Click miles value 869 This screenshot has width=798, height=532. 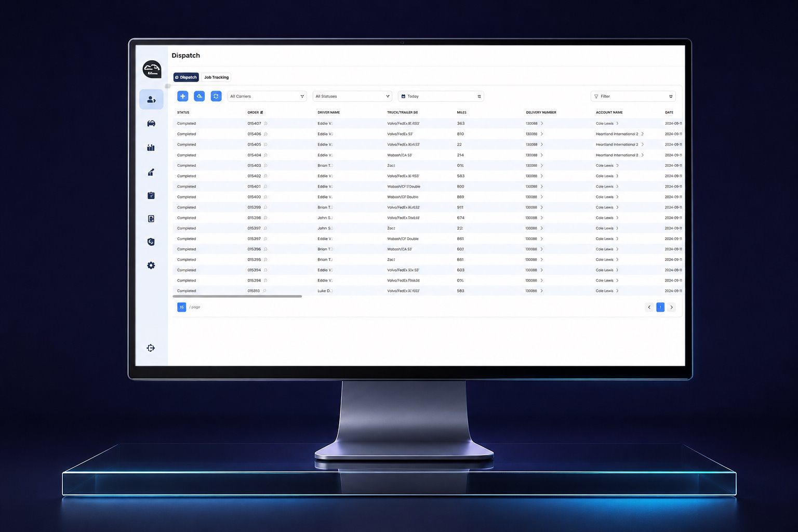point(460,197)
